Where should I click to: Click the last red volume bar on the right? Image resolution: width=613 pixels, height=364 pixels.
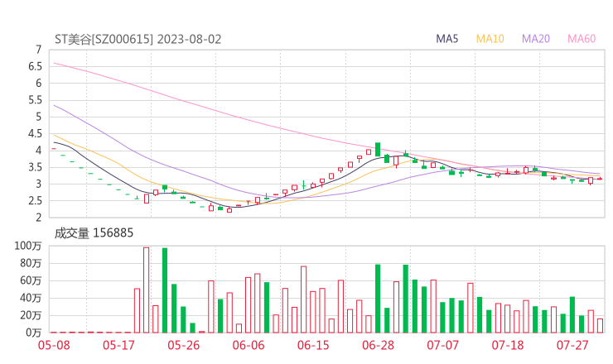600,326
